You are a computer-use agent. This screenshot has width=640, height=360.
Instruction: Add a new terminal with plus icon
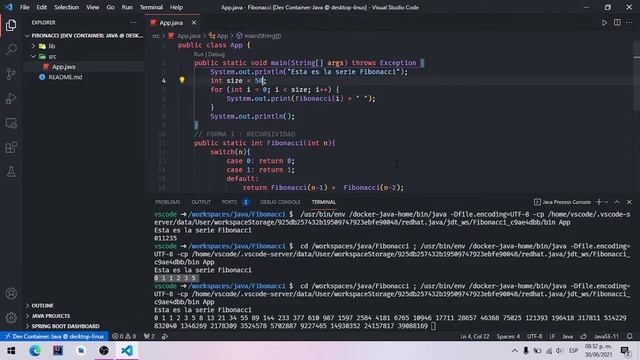click(599, 202)
